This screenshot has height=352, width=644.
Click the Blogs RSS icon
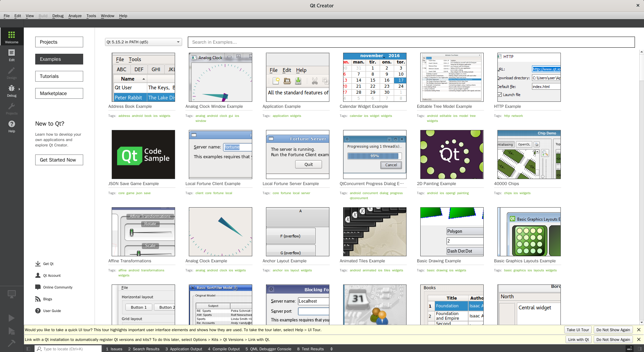[38, 299]
